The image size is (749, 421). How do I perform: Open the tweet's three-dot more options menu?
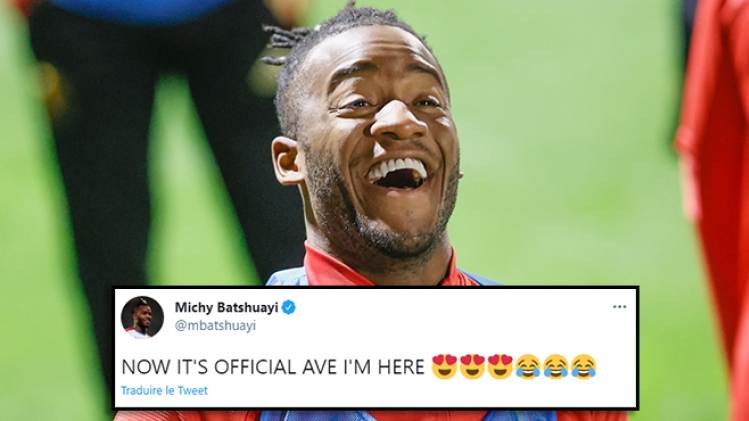click(619, 307)
